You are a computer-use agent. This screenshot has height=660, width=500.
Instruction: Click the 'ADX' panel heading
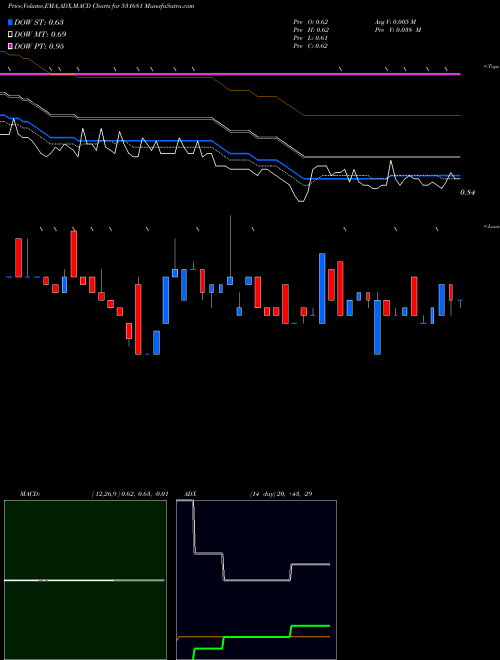(x=190, y=494)
